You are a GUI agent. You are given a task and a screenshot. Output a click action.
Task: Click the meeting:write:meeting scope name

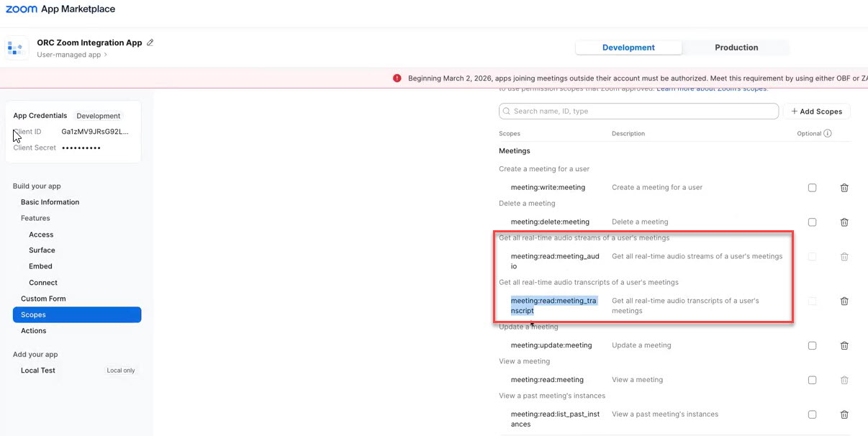coord(548,188)
